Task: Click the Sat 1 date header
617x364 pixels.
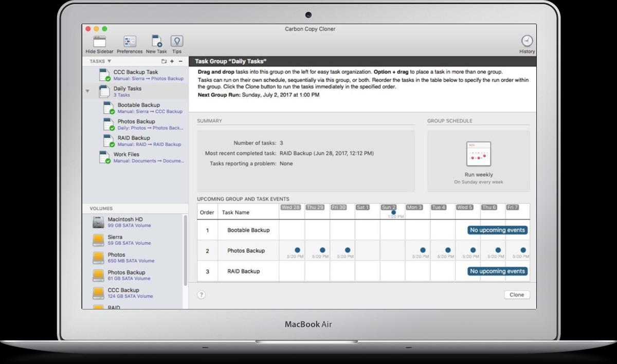Action: (x=362, y=207)
